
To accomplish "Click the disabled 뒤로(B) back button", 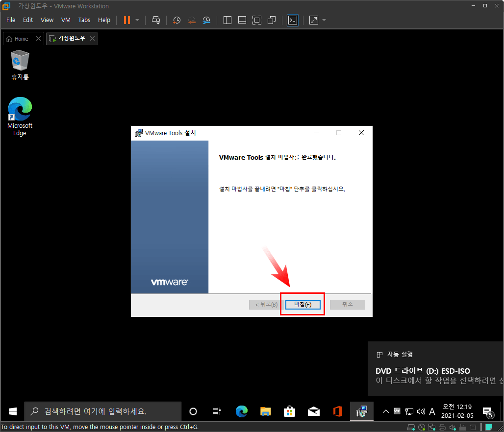I will point(266,304).
